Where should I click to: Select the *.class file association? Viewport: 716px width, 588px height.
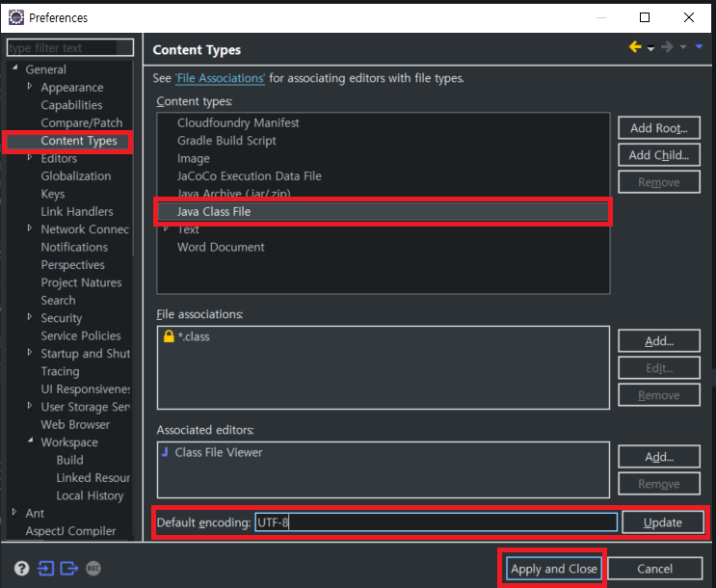pos(194,336)
